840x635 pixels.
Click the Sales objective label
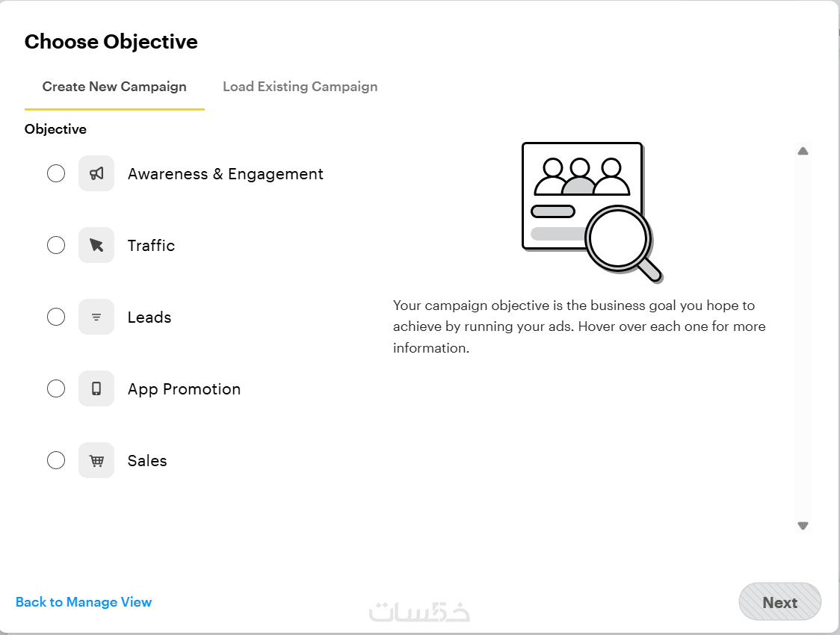tap(147, 461)
